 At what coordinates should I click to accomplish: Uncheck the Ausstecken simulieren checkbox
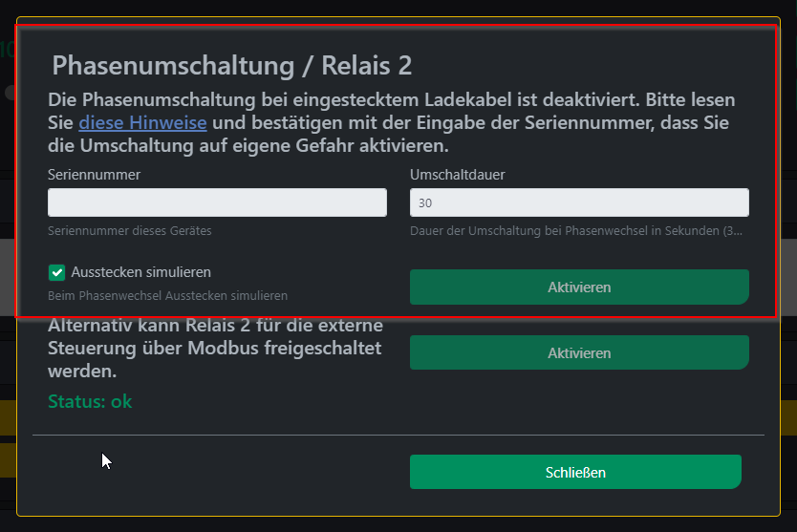pos(57,272)
